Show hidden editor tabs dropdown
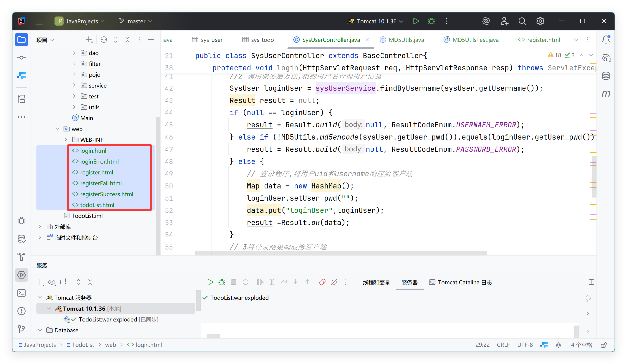The width and height of the screenshot is (627, 364). pyautogui.click(x=576, y=40)
